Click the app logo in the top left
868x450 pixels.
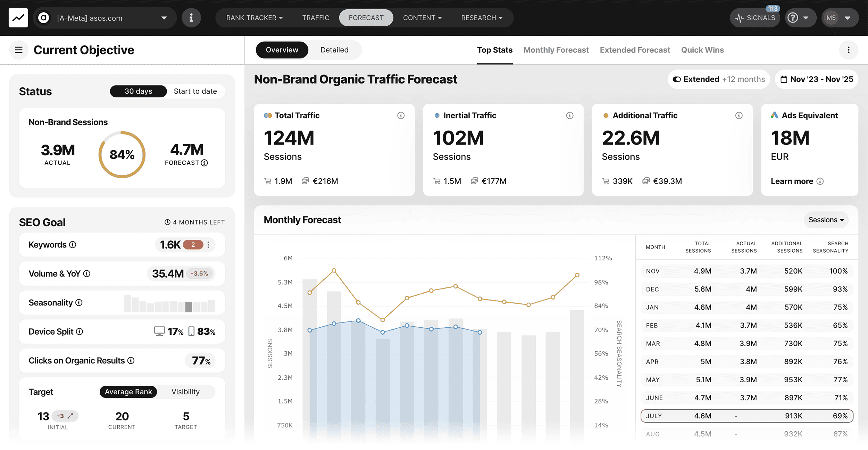coord(18,17)
